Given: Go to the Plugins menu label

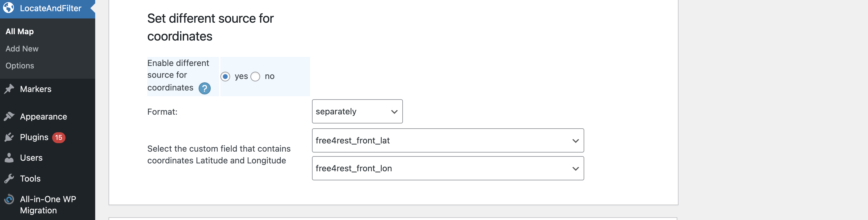Looking at the screenshot, I should (x=34, y=137).
